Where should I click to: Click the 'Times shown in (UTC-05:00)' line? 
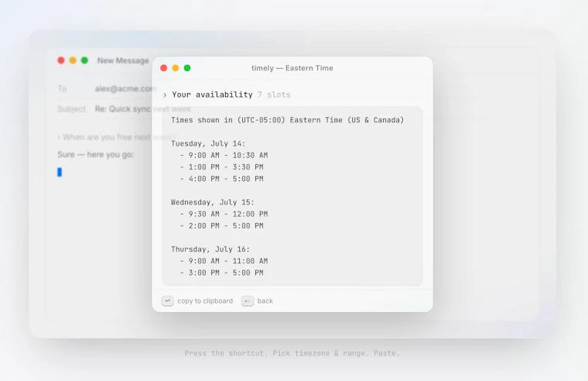coord(287,120)
